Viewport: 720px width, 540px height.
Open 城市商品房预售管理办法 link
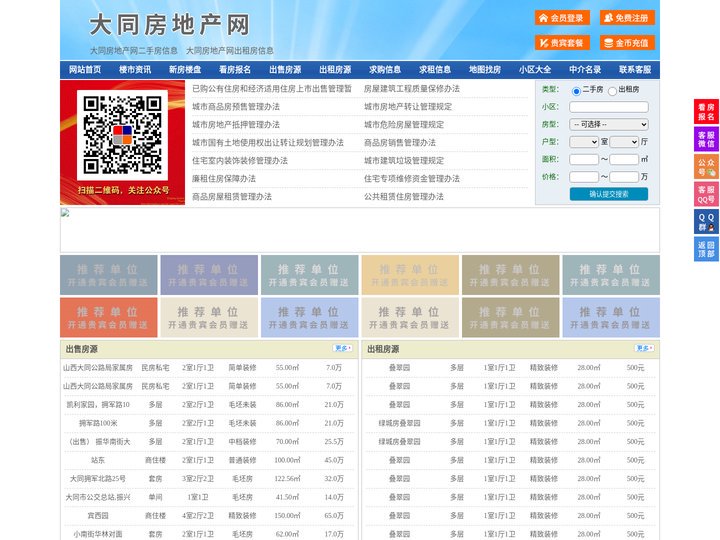coord(236,107)
